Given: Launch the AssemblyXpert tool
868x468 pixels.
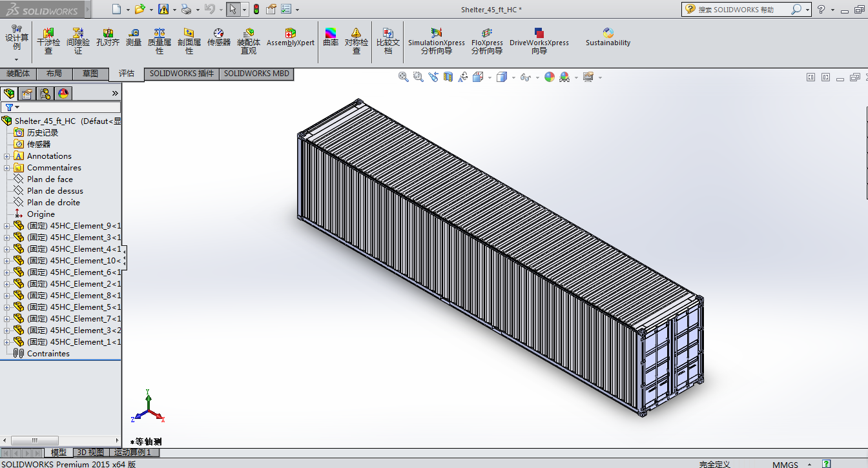Looking at the screenshot, I should pos(291,37).
